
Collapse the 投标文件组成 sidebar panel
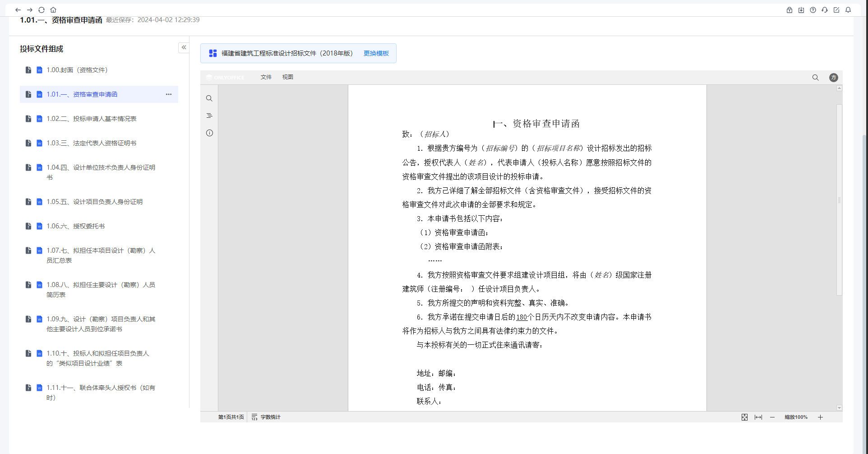click(184, 47)
